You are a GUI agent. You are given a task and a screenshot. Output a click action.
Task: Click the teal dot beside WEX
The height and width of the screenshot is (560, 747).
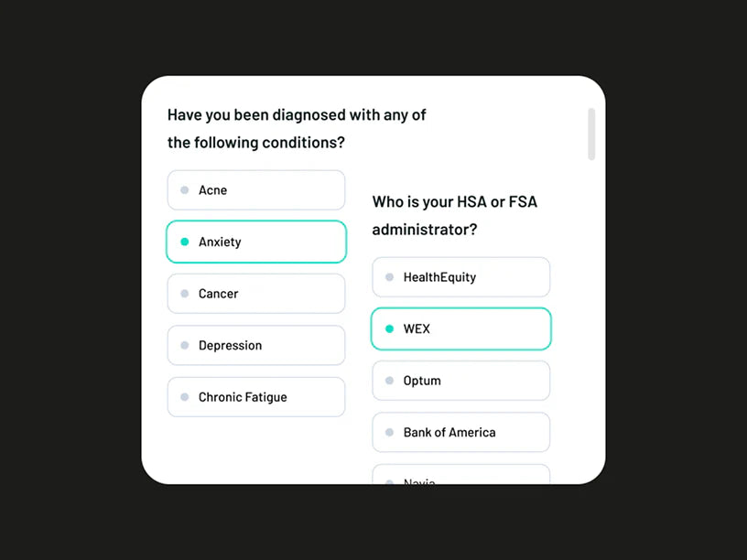(x=390, y=328)
